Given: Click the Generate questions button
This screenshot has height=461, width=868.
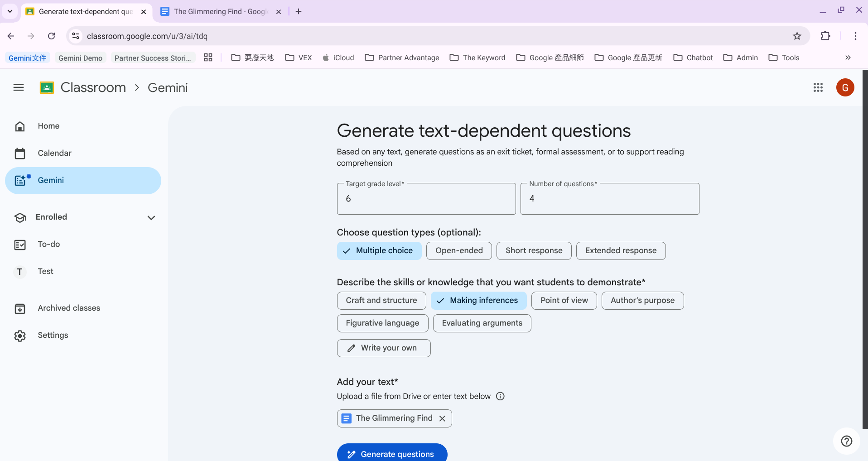Looking at the screenshot, I should (x=392, y=453).
